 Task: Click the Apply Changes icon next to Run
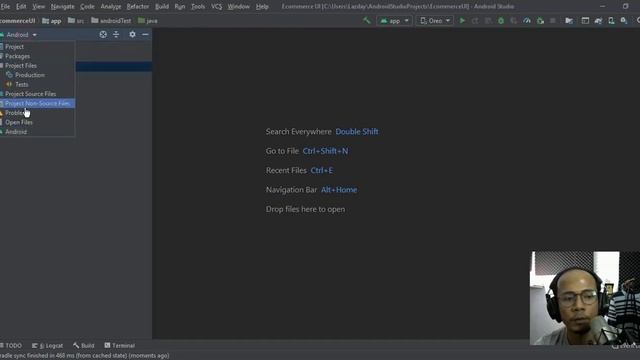pos(475,21)
